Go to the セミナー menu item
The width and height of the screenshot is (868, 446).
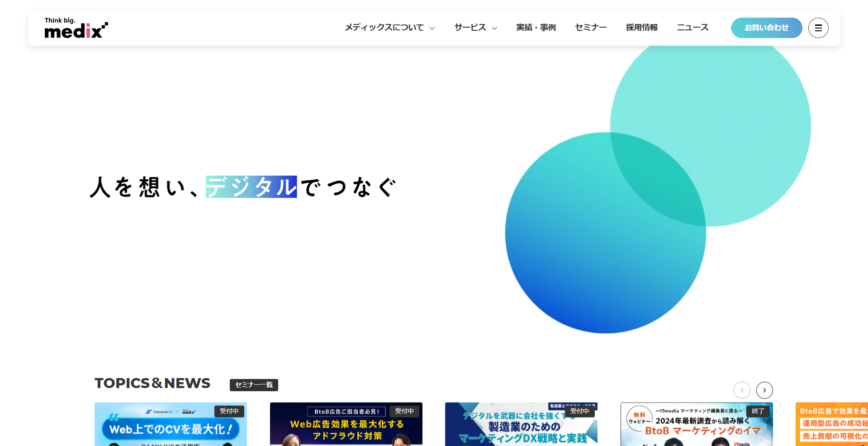(591, 28)
